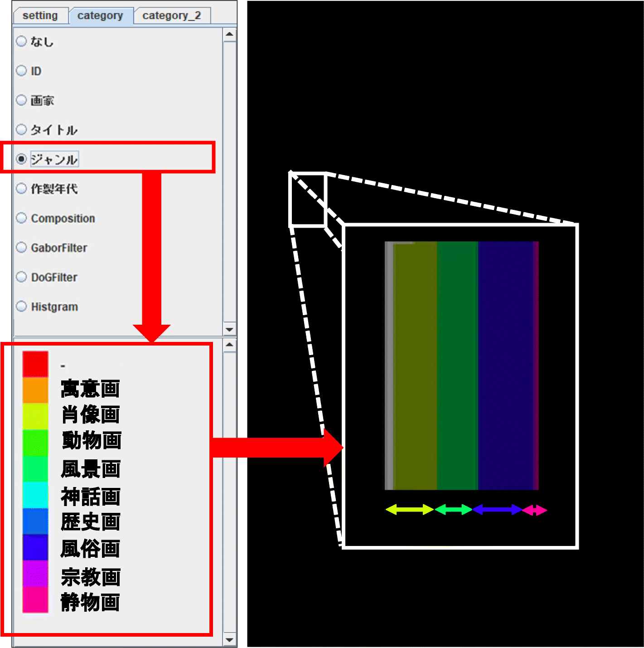
Task: Click the red swatch labeled '-'
Action: 35,364
